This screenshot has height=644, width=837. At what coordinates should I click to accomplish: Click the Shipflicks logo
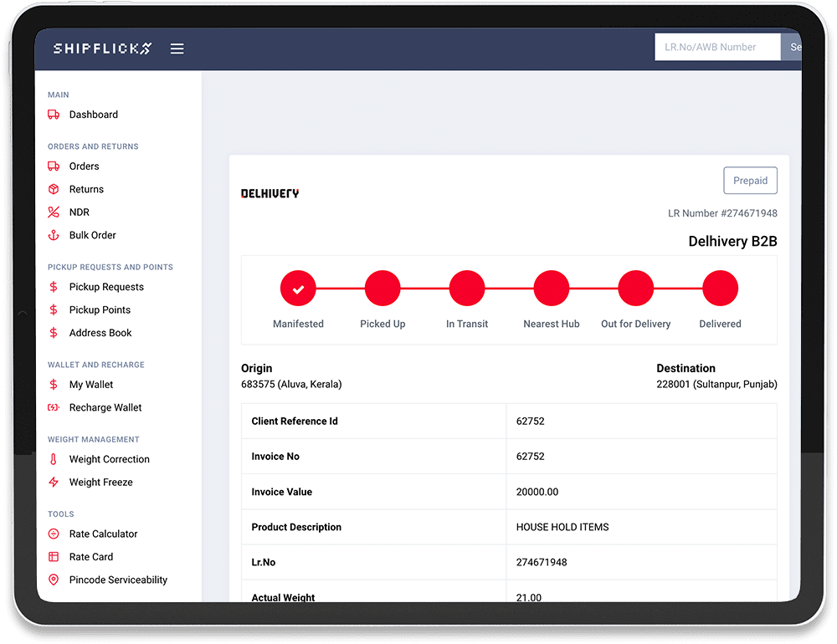(x=102, y=49)
